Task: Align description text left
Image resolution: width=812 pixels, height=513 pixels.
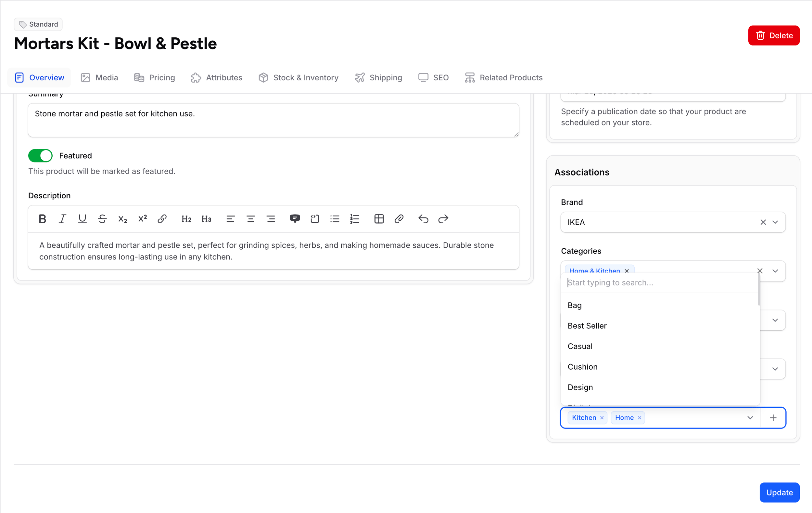Action: pos(231,219)
